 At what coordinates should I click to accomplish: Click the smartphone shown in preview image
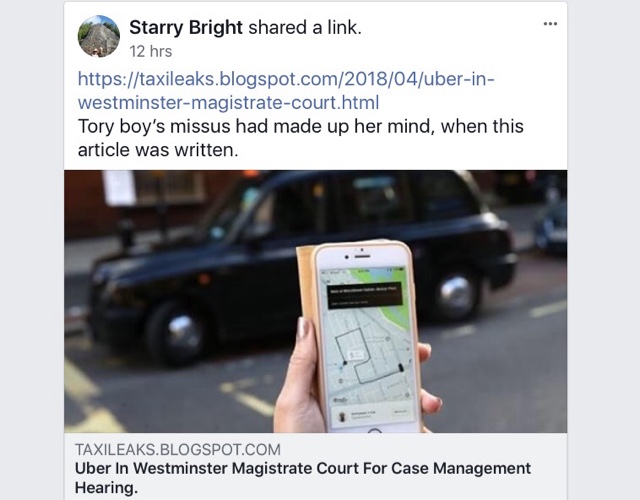(x=365, y=337)
